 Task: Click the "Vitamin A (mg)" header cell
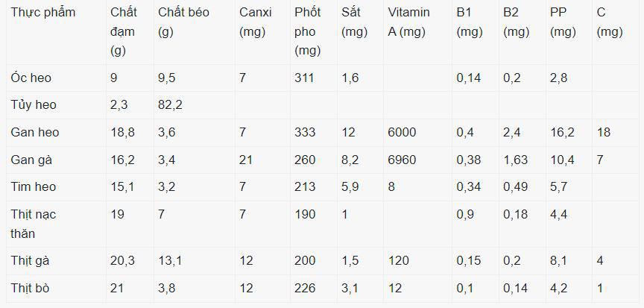click(x=408, y=22)
